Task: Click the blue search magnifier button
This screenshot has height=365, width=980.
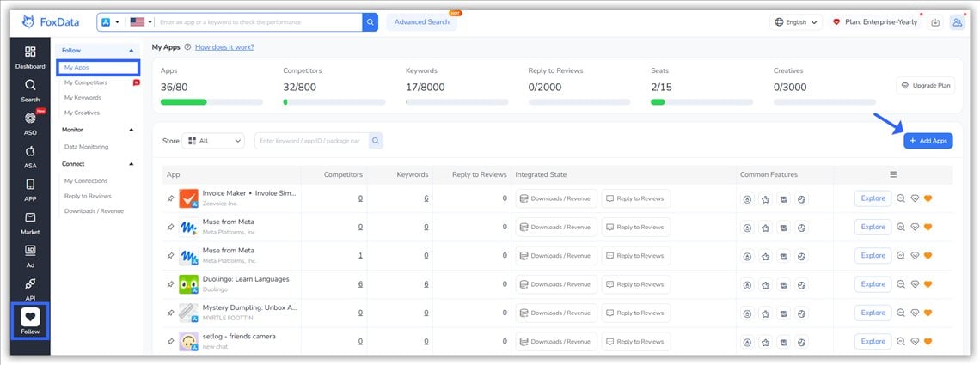Action: point(370,21)
